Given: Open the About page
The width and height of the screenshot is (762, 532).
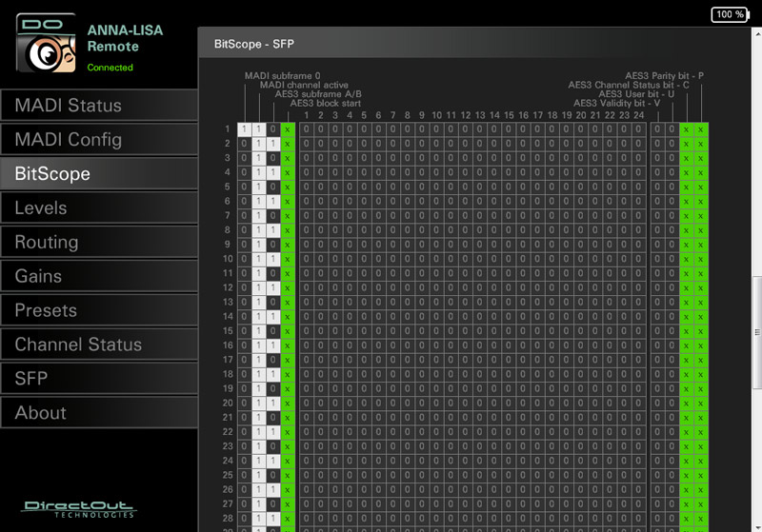Looking at the screenshot, I should [99, 413].
